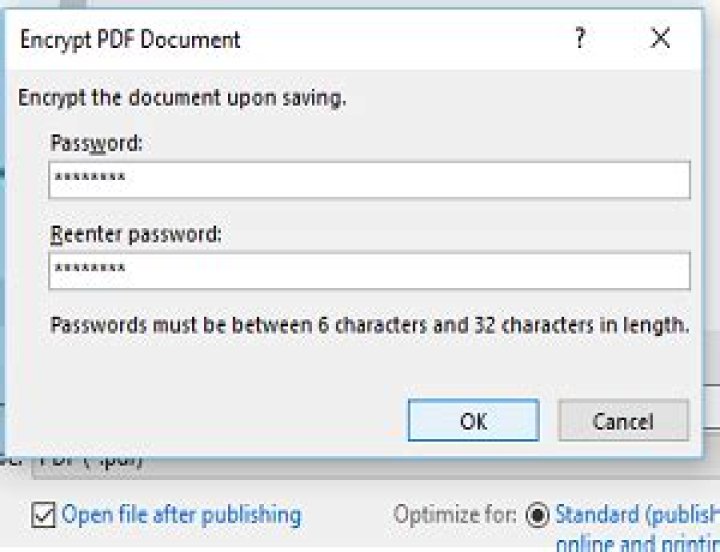Click the Reenter password label
720x552 pixels.
(136, 234)
